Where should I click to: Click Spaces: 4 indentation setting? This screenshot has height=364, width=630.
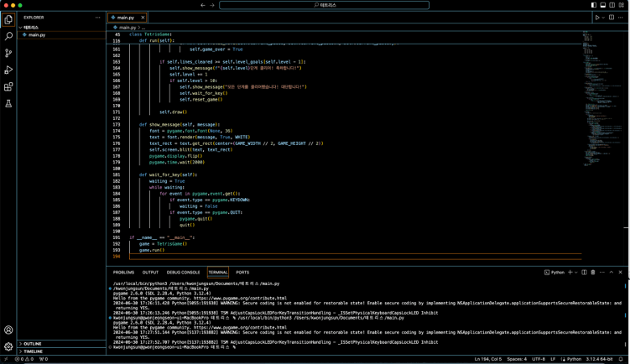pyautogui.click(x=517, y=359)
